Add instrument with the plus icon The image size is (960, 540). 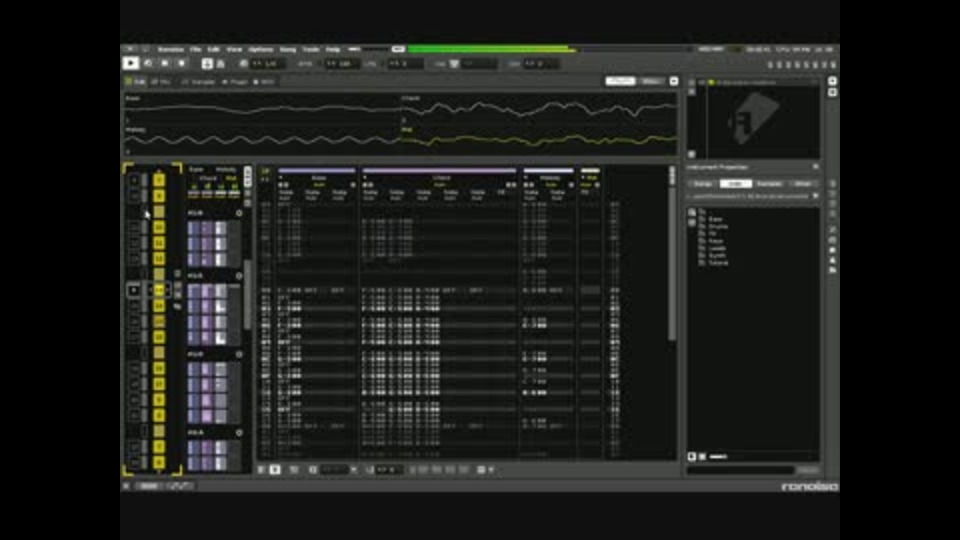[832, 81]
